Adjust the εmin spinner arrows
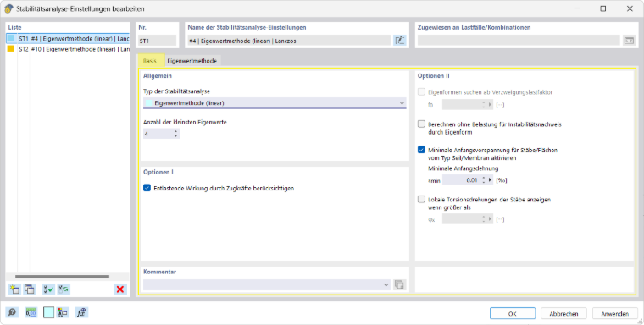Screen dimensions: 644x325 (484, 180)
